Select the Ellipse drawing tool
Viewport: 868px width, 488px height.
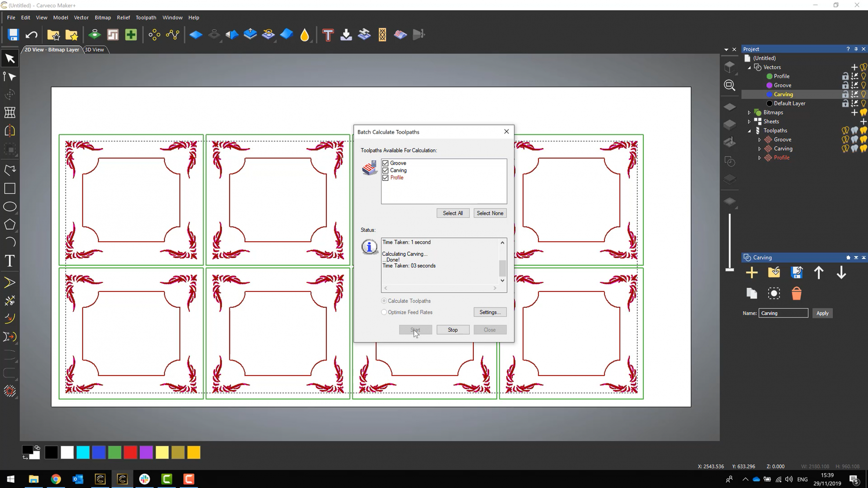pos(10,206)
